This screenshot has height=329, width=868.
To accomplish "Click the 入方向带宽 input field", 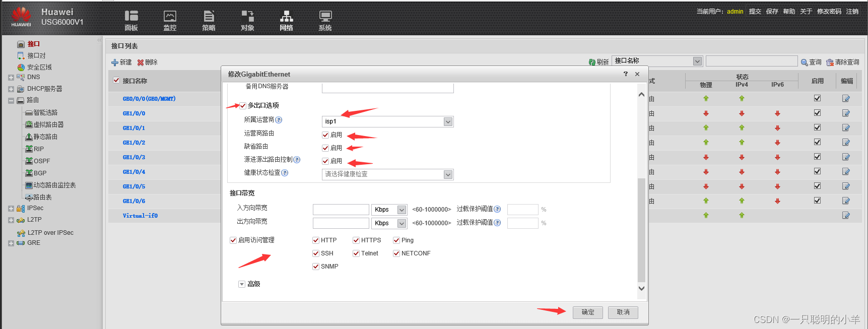I will (341, 210).
